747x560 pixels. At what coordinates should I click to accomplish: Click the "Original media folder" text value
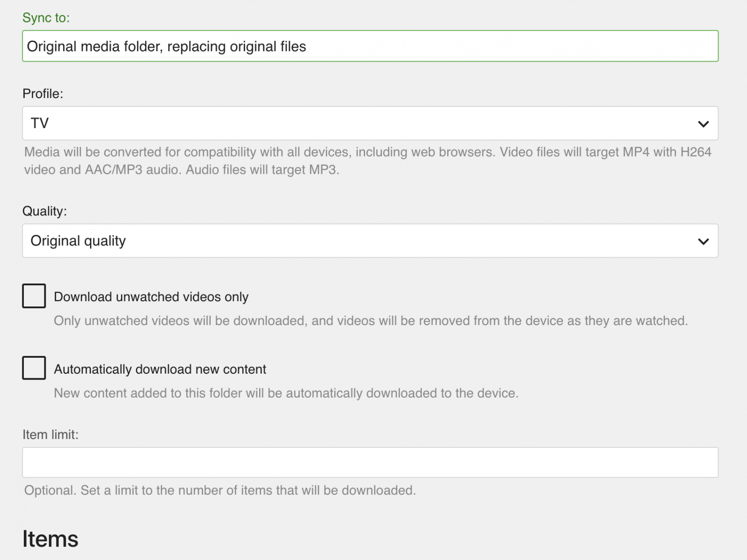coord(166,47)
